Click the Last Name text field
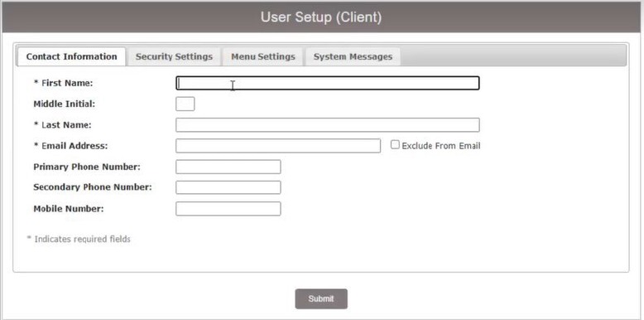This screenshot has width=644, height=320. pyautogui.click(x=327, y=125)
